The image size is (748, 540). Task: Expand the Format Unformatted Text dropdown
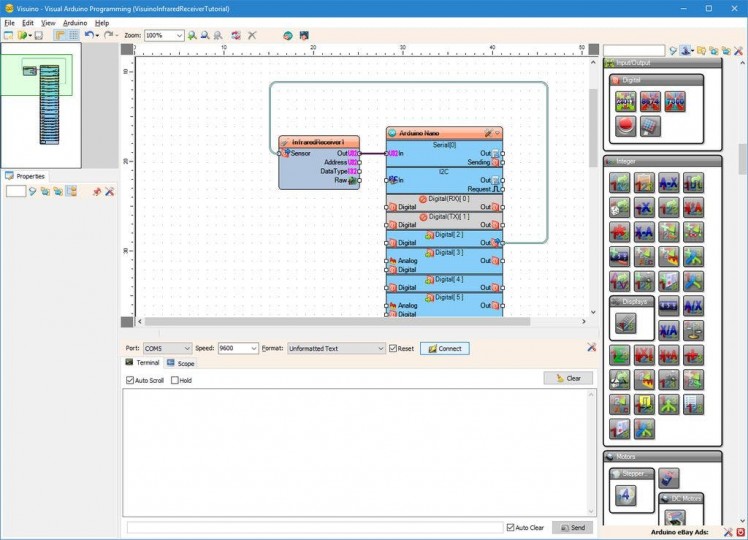[x=380, y=348]
